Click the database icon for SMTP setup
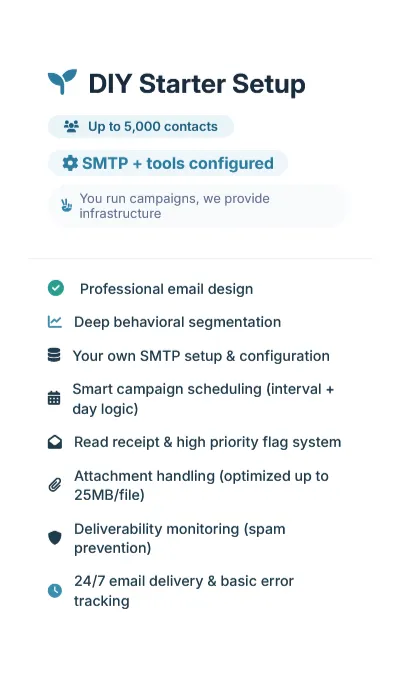 (54, 355)
